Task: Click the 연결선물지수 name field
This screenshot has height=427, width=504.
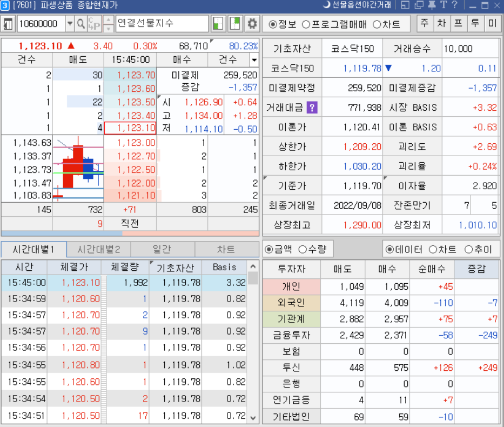Action: click(162, 23)
